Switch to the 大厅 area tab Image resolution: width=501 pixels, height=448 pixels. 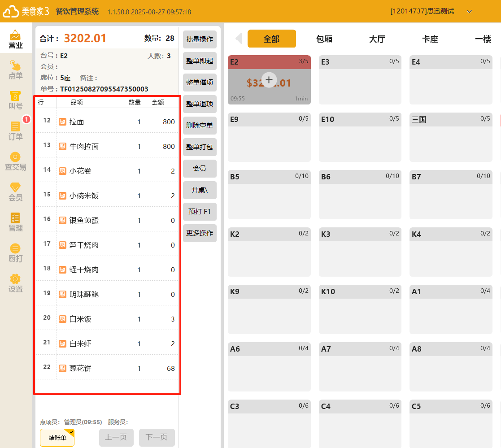[x=377, y=39]
